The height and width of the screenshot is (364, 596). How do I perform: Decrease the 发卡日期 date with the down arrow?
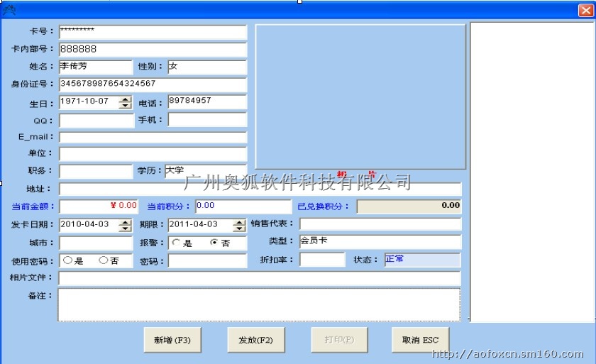coord(126,228)
